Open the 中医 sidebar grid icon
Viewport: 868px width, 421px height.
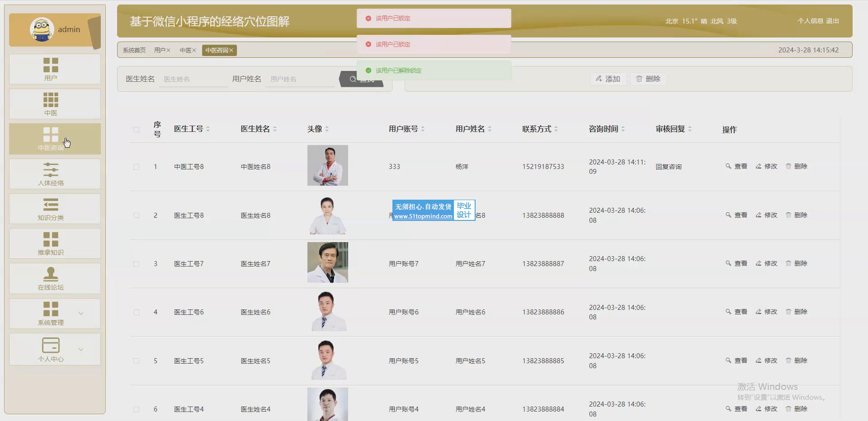[x=51, y=100]
